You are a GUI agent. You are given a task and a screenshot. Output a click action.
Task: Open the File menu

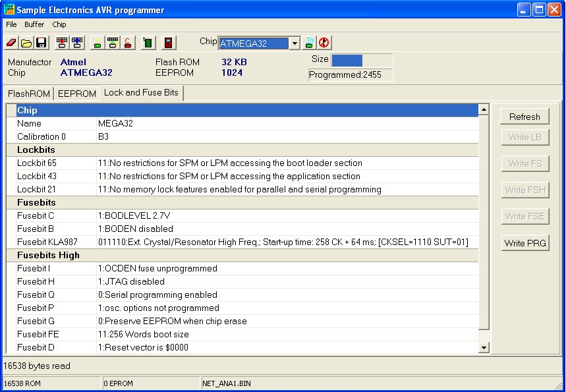pyautogui.click(x=12, y=24)
